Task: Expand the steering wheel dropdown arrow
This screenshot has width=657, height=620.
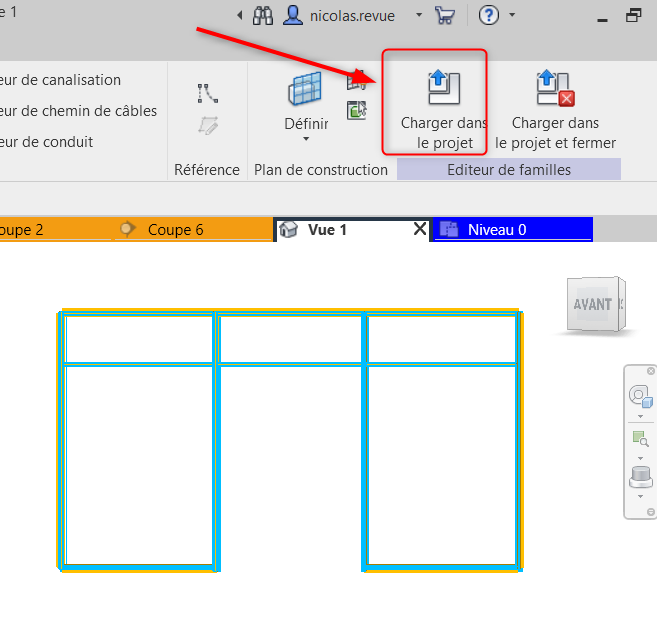Action: [640, 416]
